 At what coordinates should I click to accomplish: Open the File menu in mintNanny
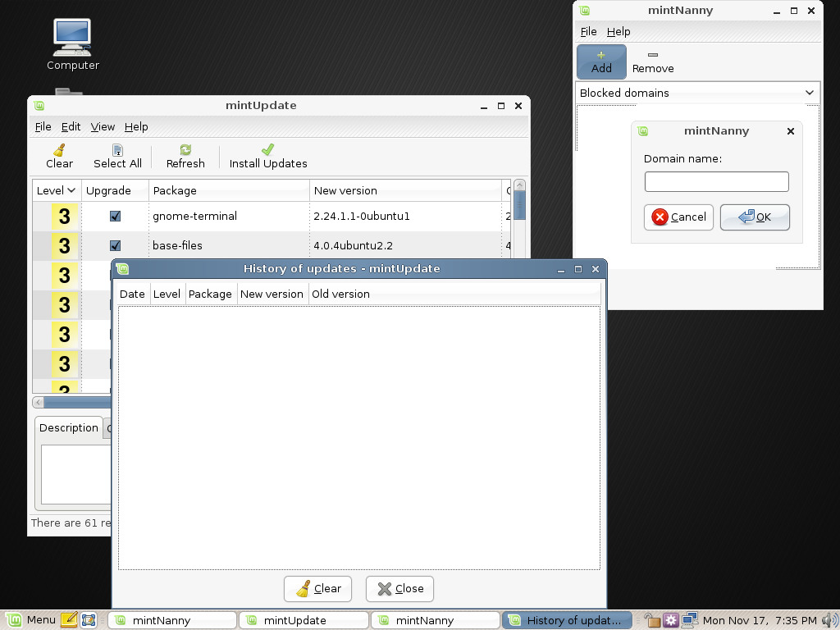point(588,32)
